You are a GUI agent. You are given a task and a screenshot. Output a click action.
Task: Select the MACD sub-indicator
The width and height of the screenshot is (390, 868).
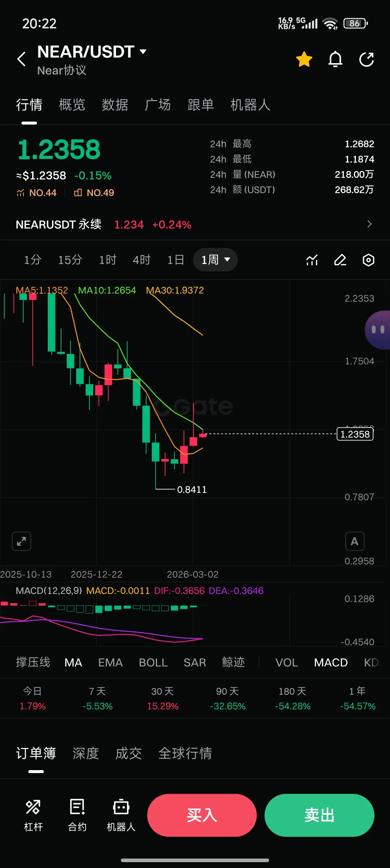pos(331,663)
